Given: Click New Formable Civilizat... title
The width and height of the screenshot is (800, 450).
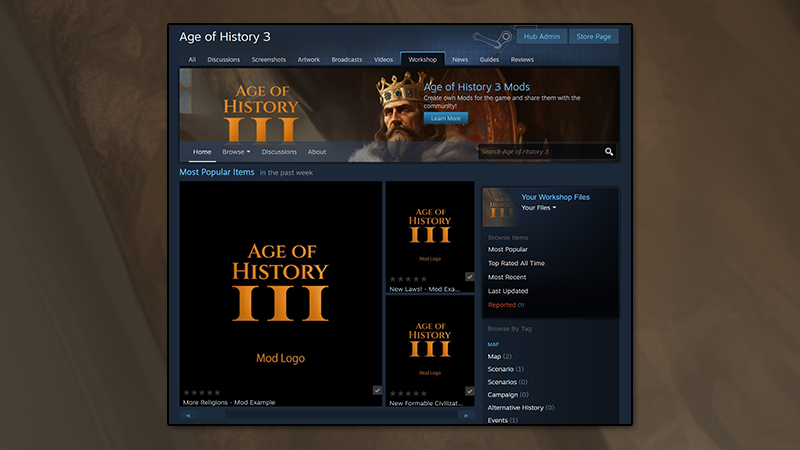Looking at the screenshot, I should tap(426, 404).
